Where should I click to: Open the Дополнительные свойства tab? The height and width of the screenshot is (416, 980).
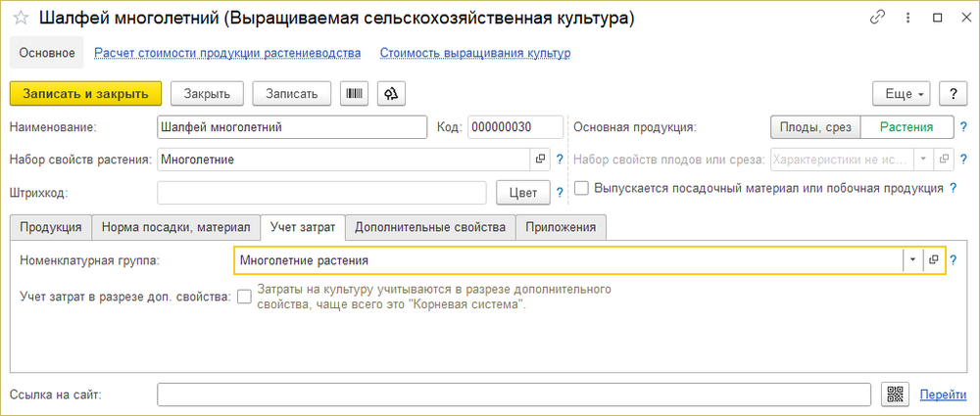430,227
